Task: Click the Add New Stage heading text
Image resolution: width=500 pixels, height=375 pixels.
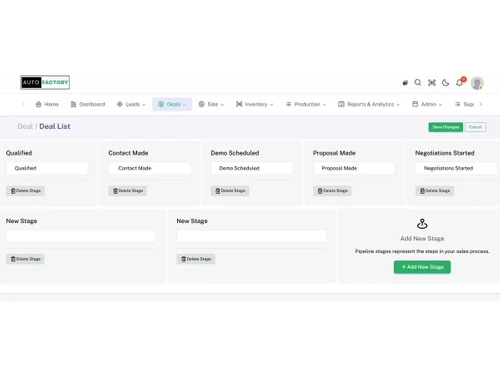Action: click(x=422, y=239)
